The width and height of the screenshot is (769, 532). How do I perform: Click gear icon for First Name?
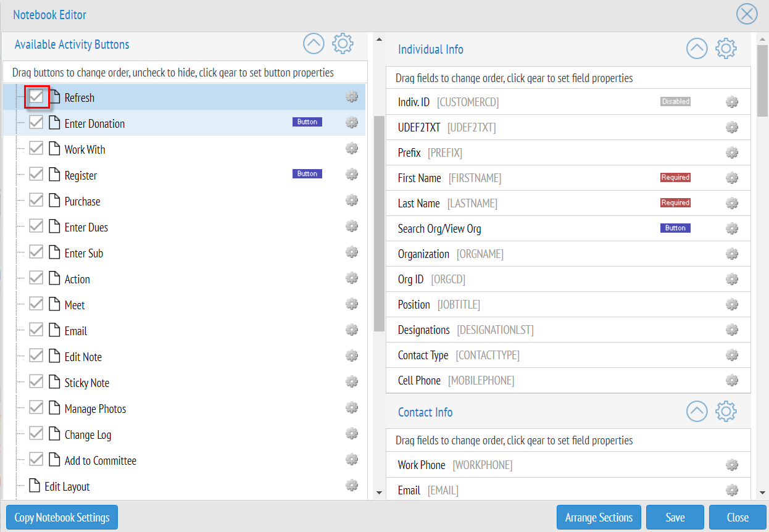(x=732, y=178)
